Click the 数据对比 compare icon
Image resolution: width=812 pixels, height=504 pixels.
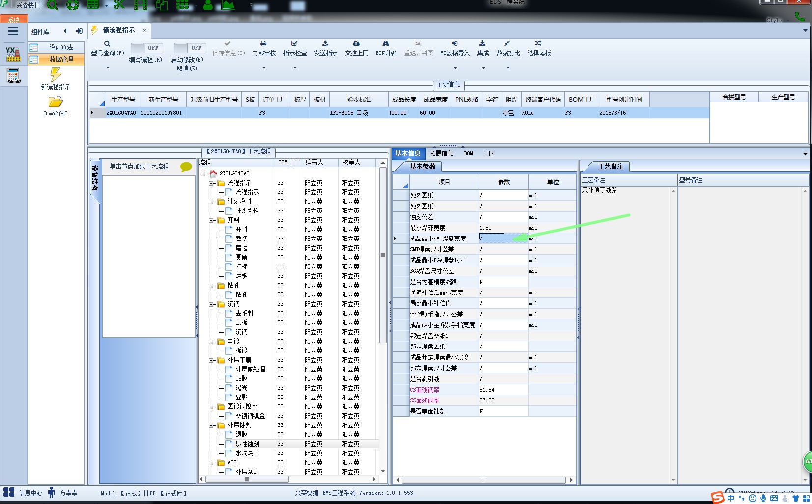click(507, 44)
